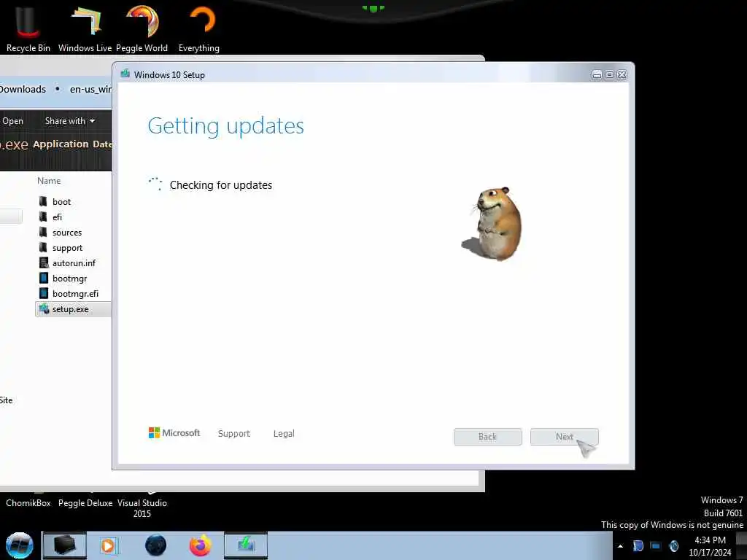Click the en-us_win breadcrumb segment
The image size is (747, 560).
pos(90,89)
